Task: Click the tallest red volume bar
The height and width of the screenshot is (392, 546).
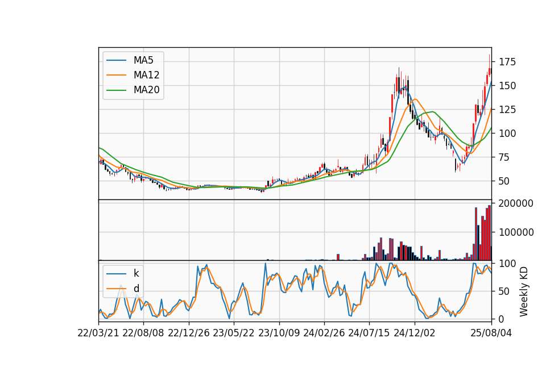Action: tap(490, 233)
